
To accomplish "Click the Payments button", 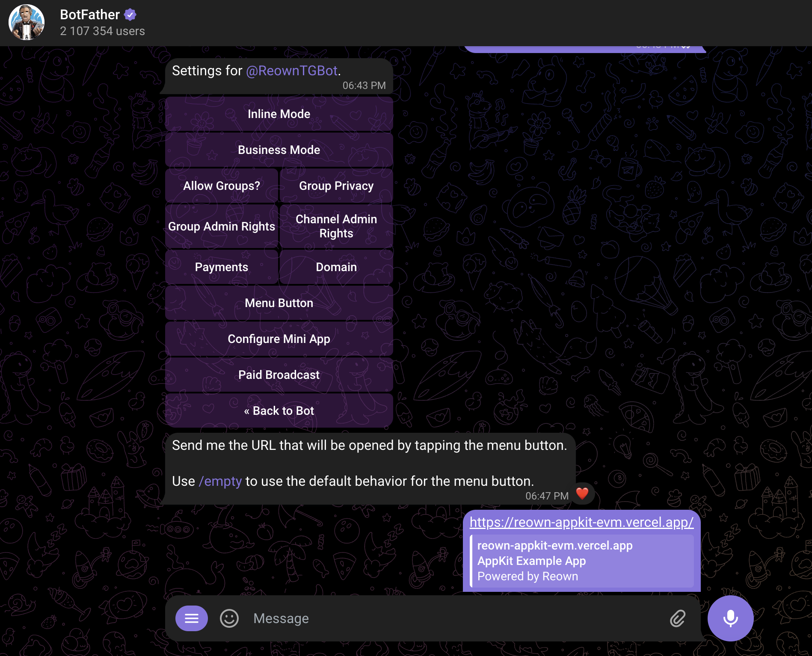I will pyautogui.click(x=222, y=267).
